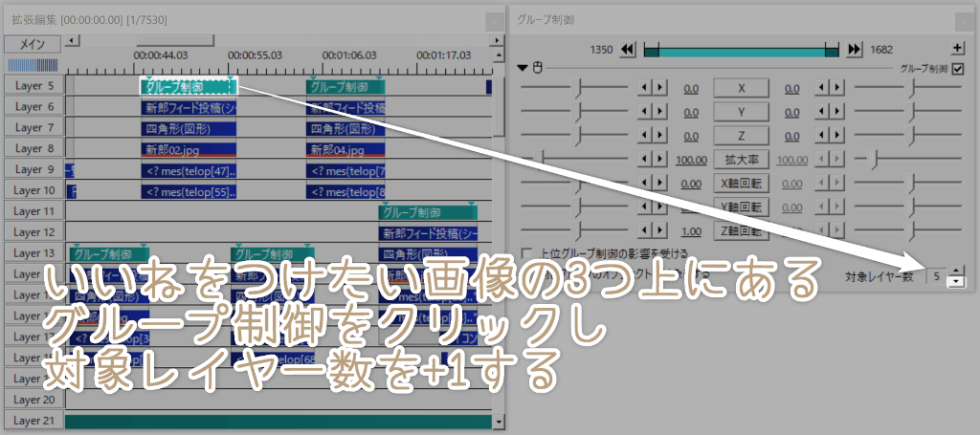Click the right Z position slider track
This screenshot has height=435, width=980.
pos(908,136)
